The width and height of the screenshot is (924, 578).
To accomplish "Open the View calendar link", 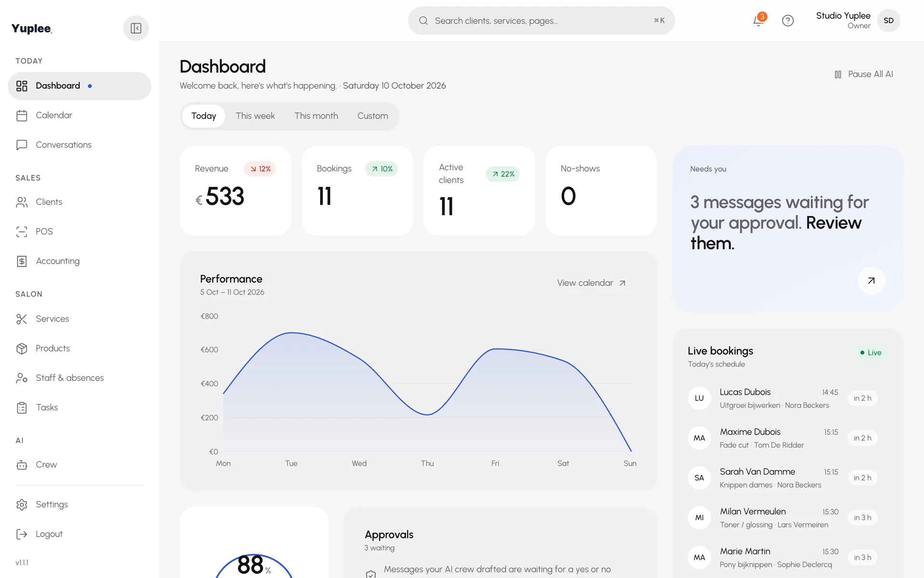I will [591, 283].
